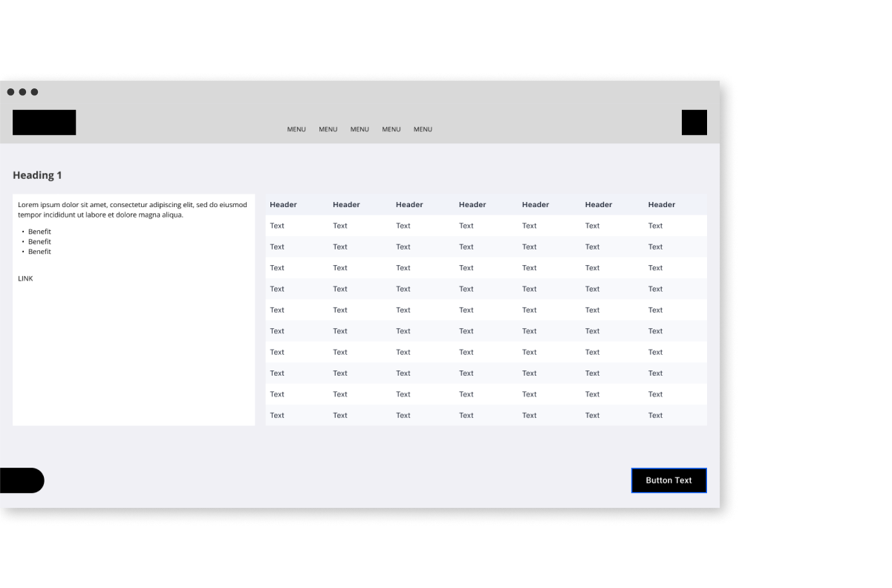The image size is (892, 588).
Task: Select the last Text cell in the bottom table row
Action: (655, 415)
